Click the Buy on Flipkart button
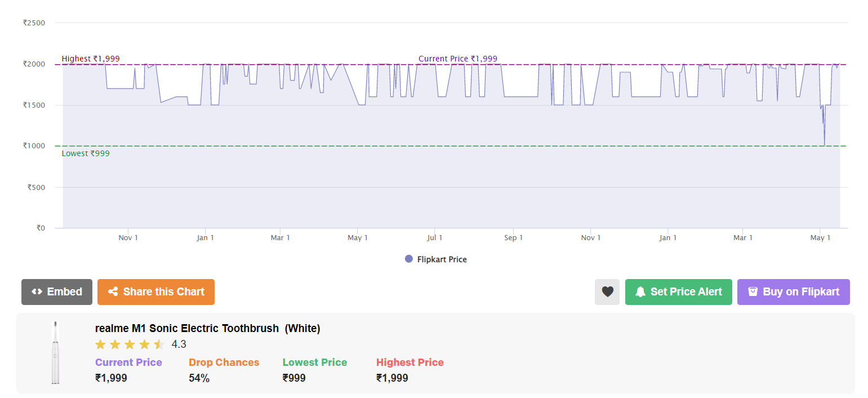 coord(793,292)
